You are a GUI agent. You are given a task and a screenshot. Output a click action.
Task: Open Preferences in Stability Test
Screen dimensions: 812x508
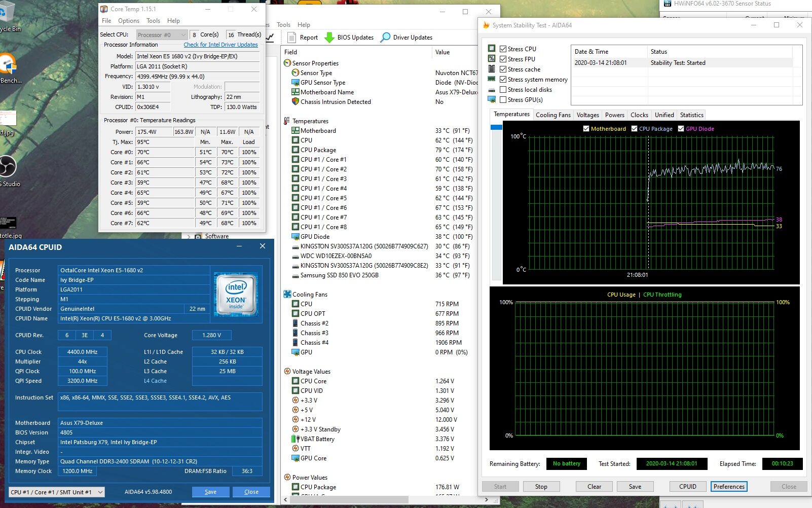[729, 486]
